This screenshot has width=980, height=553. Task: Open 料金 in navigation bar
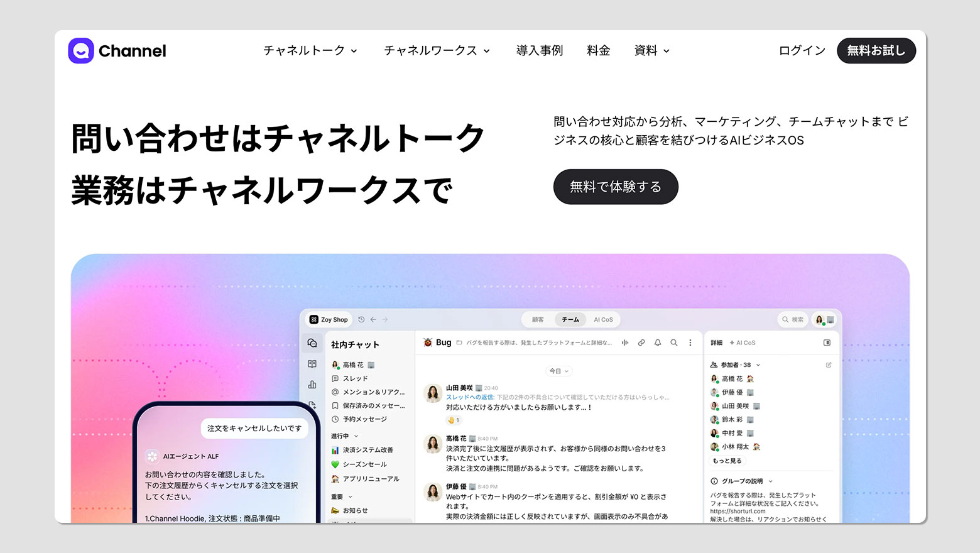click(599, 50)
